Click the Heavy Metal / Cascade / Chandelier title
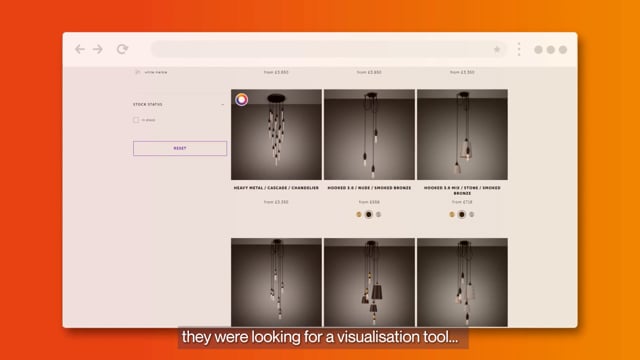This screenshot has width=640, height=360. click(276, 188)
